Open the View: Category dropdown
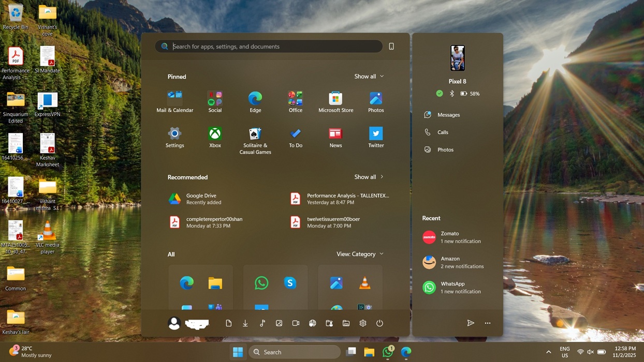Screen dimensions: 644x362 click(360, 254)
